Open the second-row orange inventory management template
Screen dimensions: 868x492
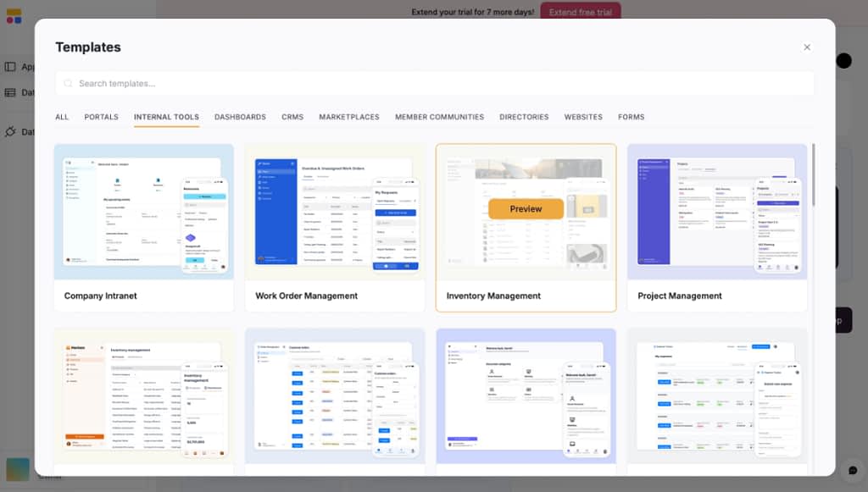(144, 395)
